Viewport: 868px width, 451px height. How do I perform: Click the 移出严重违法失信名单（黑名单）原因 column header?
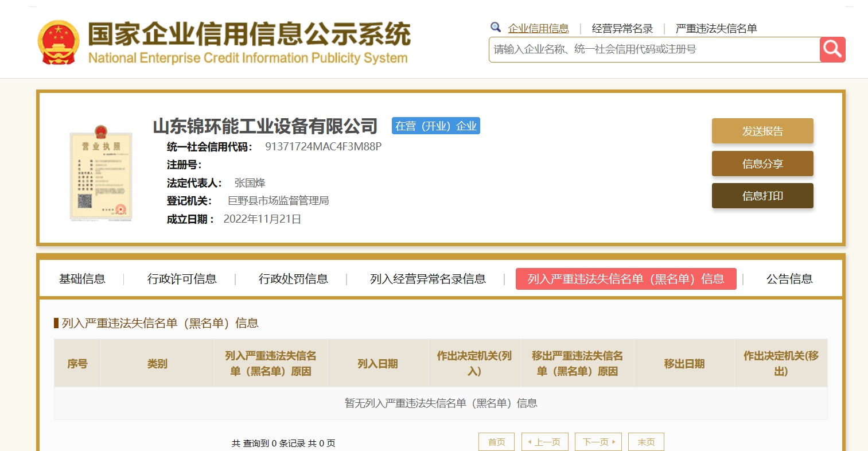click(577, 363)
